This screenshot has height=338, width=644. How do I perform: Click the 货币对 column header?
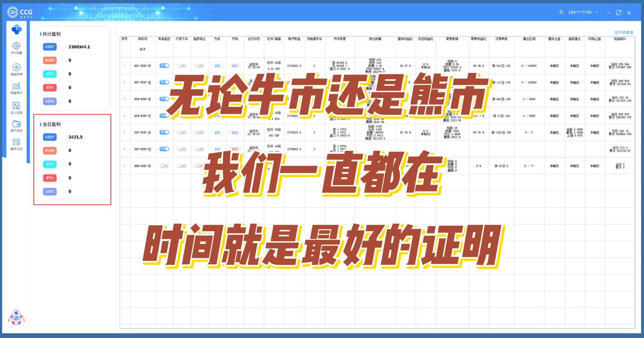click(142, 39)
